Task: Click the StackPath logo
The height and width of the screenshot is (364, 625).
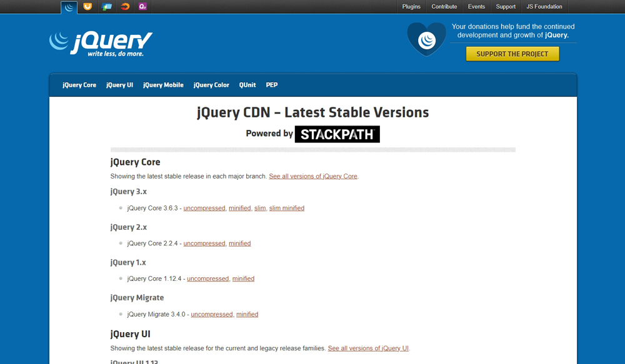Action: coord(337,134)
